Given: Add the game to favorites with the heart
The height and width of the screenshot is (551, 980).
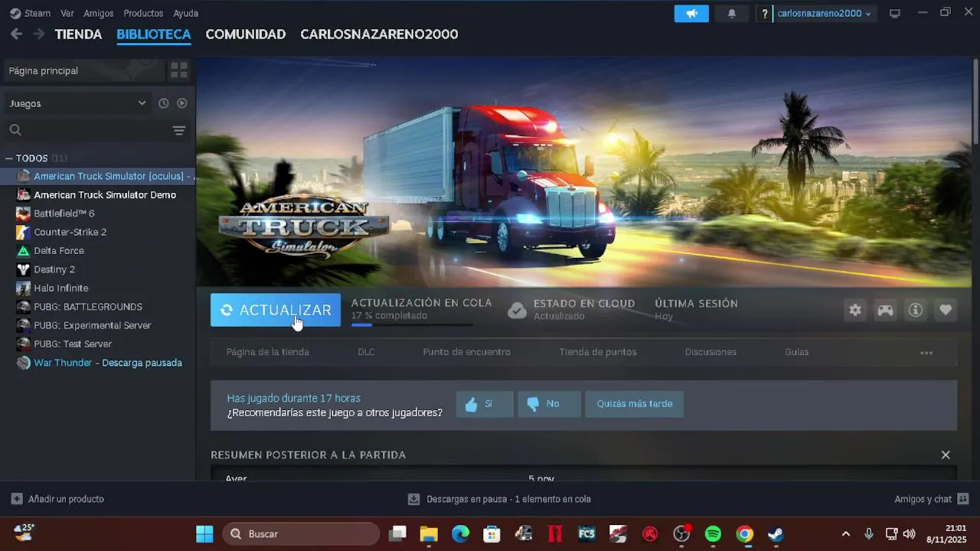Looking at the screenshot, I should pyautogui.click(x=946, y=310).
